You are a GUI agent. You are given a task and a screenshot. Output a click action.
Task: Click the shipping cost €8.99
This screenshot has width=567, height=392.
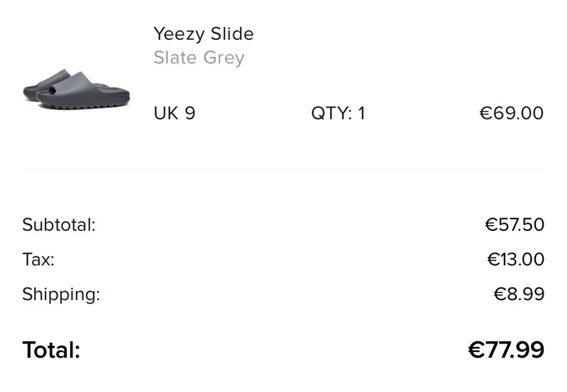[x=519, y=294]
